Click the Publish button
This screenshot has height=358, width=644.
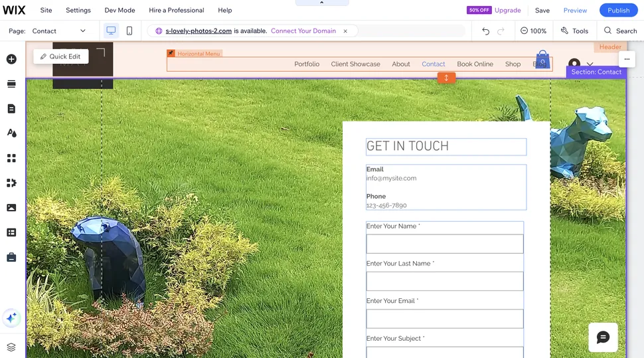pyautogui.click(x=618, y=10)
